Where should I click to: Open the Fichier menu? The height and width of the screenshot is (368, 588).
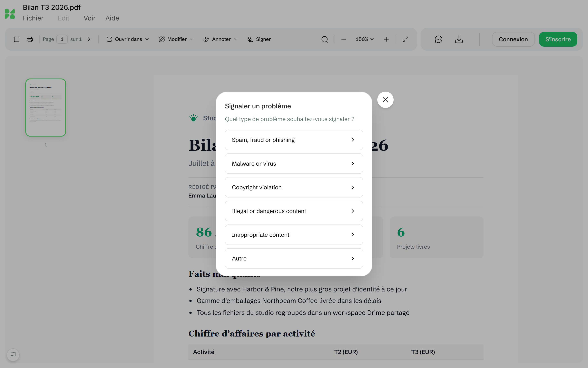(x=33, y=18)
